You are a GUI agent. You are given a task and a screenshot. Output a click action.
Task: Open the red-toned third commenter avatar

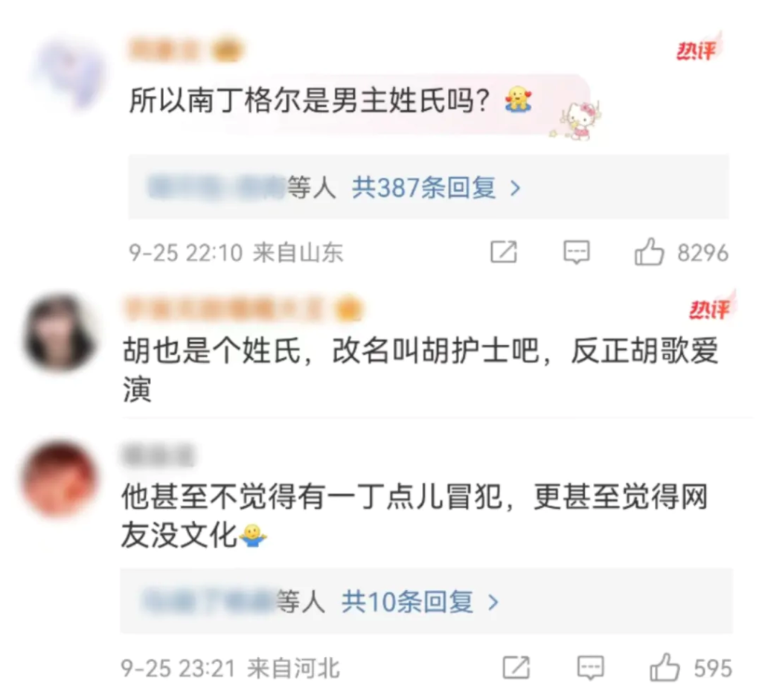click(x=60, y=478)
